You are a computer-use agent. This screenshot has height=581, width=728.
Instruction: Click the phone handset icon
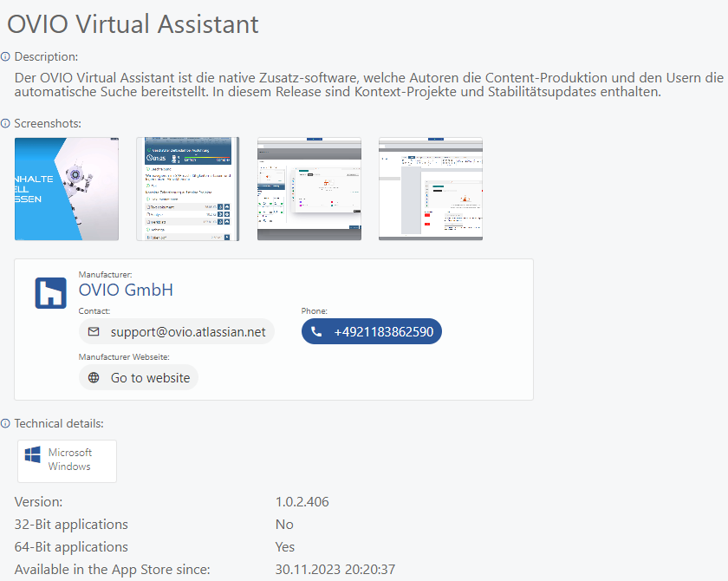click(x=316, y=331)
